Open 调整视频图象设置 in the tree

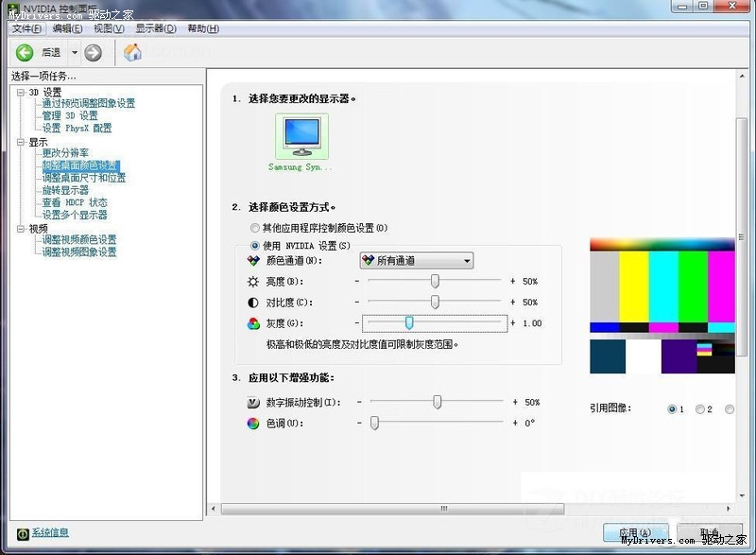click(79, 252)
